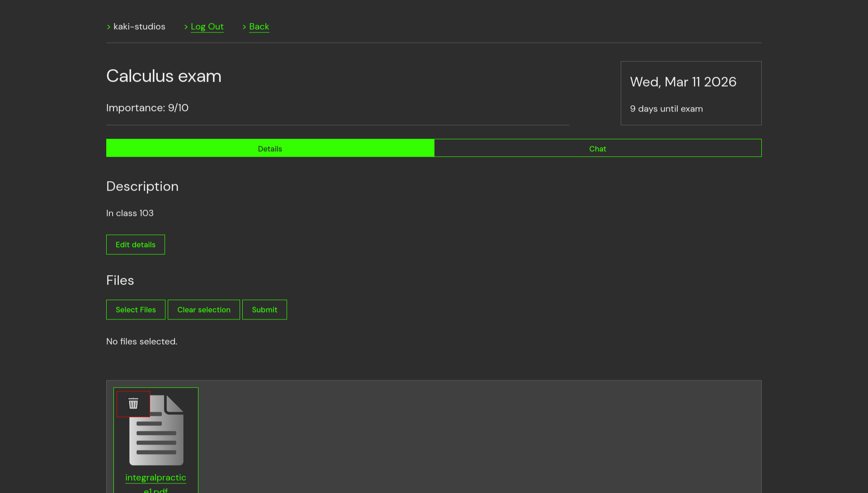Click the Calculus exam title
This screenshot has width=868, height=493.
164,76
